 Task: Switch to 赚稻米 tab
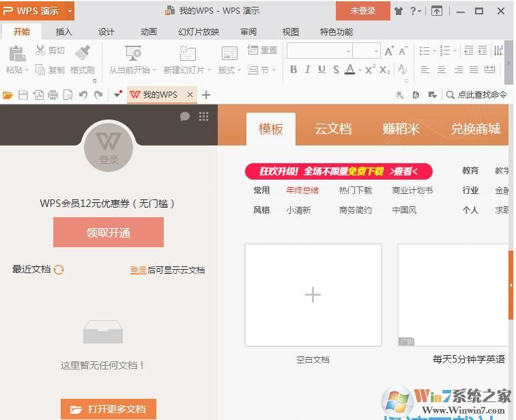401,128
